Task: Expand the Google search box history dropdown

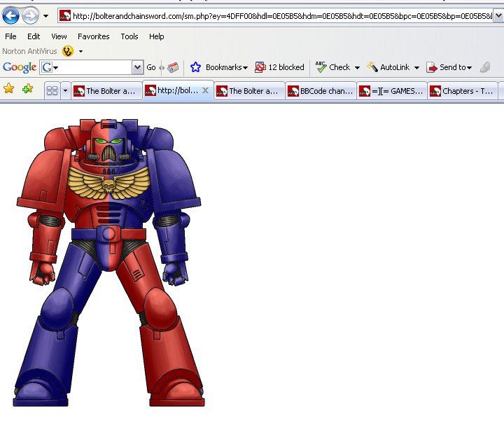Action: 138,67
